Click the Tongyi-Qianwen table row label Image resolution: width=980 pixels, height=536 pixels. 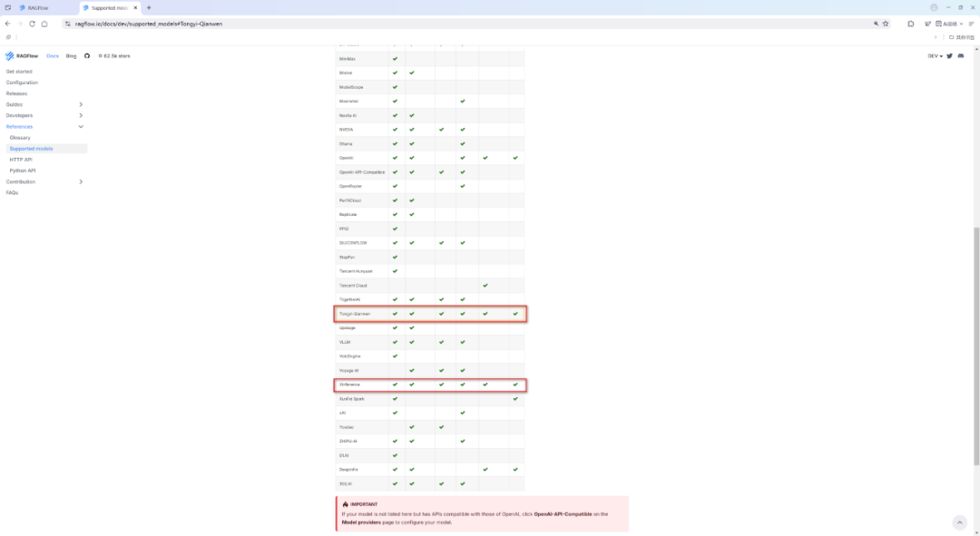[x=355, y=314]
